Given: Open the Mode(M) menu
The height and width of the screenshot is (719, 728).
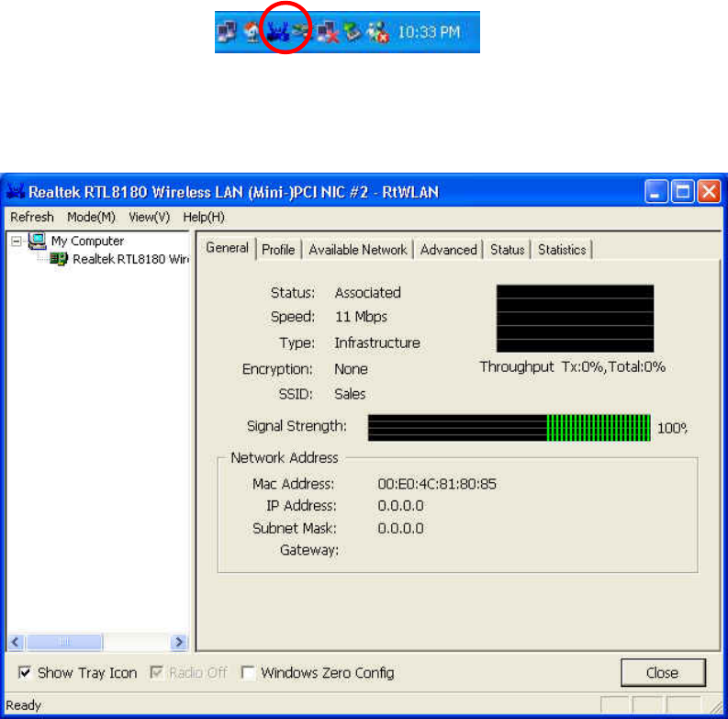Looking at the screenshot, I should point(91,217).
